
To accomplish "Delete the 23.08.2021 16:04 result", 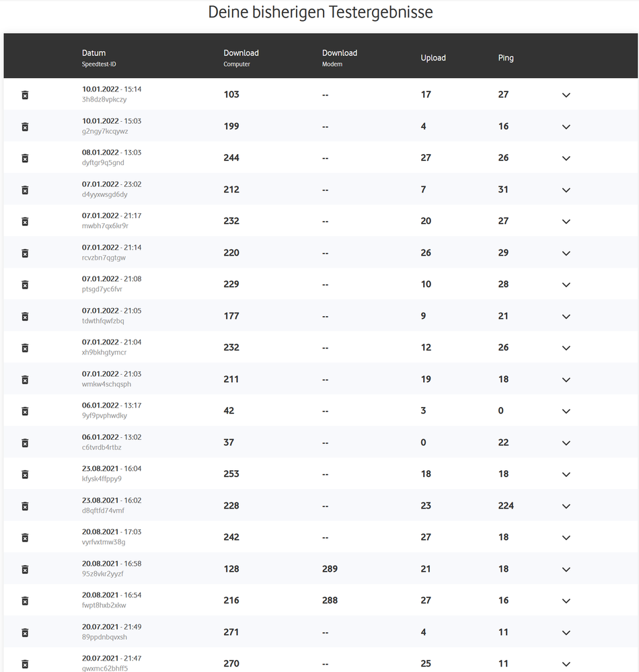I will (x=25, y=475).
